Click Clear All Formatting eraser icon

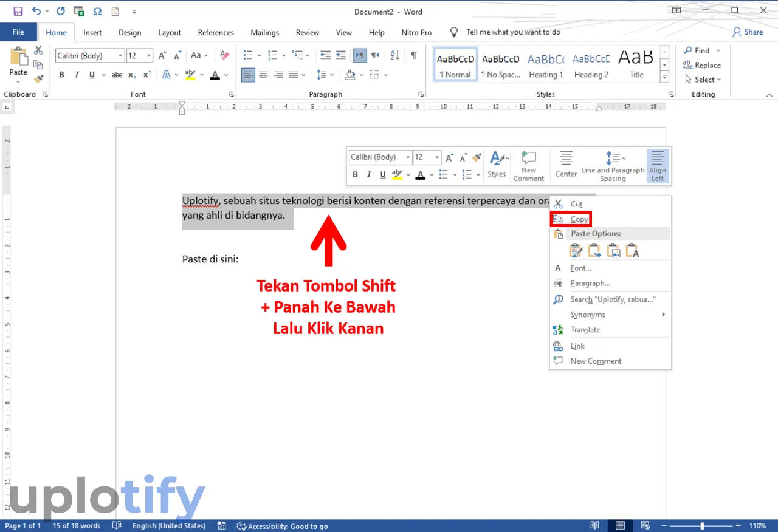(x=225, y=55)
